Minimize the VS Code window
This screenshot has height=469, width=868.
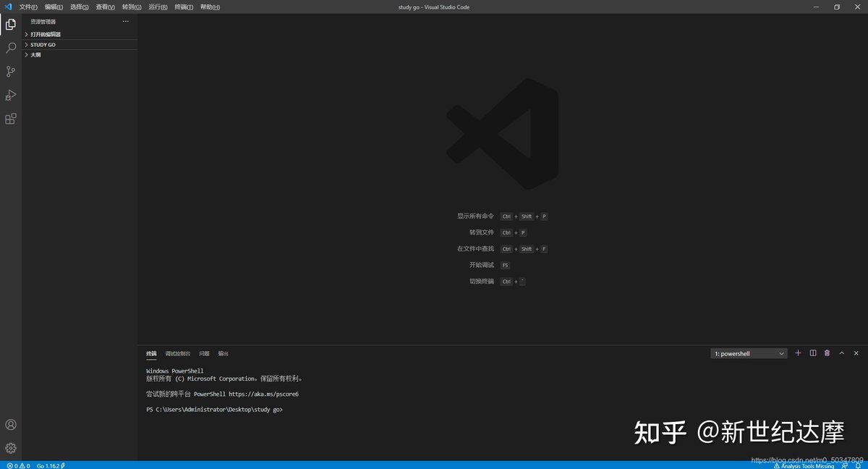tap(816, 7)
